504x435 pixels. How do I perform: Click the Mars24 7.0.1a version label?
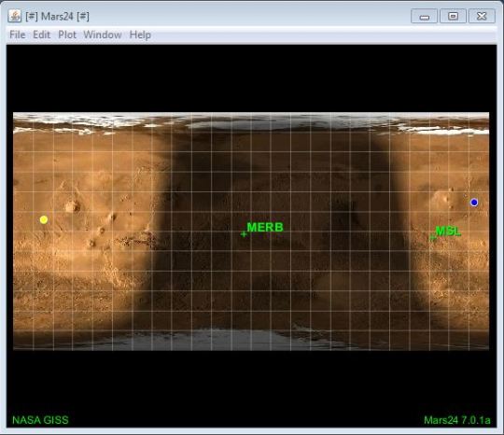[x=457, y=420]
